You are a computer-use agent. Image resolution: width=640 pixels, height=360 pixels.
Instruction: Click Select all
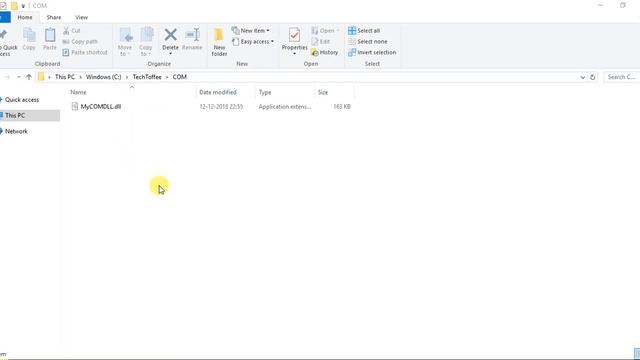click(x=364, y=31)
